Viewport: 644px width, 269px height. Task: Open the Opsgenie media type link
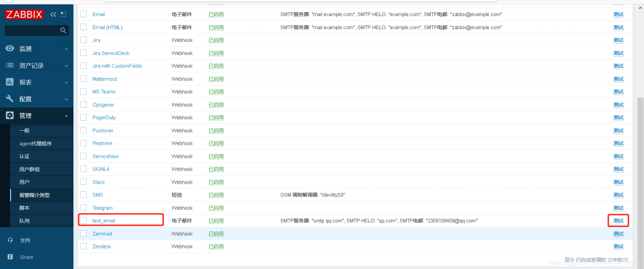(103, 105)
